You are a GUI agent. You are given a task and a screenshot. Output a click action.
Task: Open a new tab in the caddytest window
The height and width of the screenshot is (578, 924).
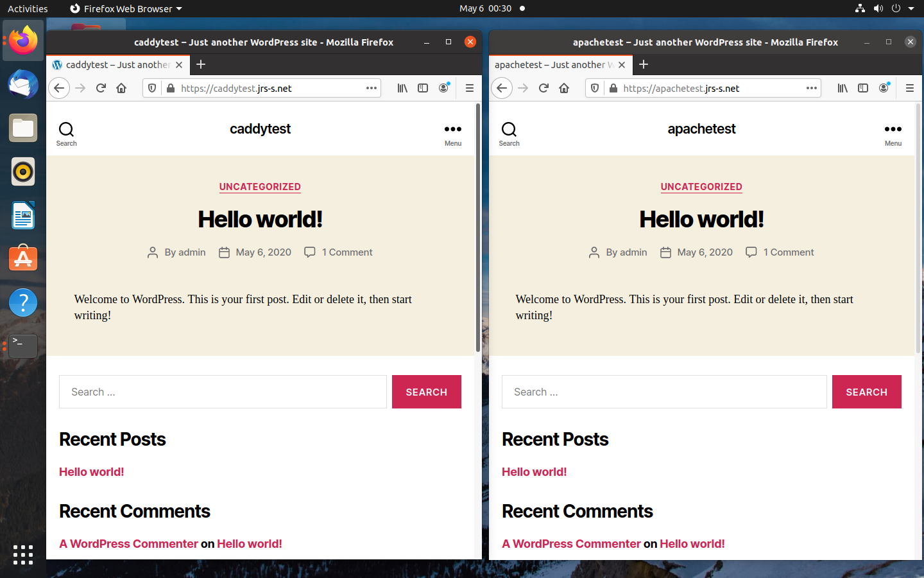201,65
